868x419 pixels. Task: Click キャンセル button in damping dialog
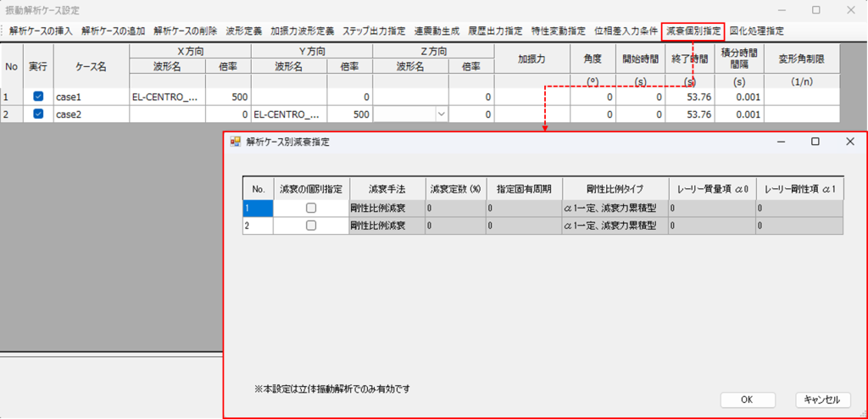[x=821, y=399]
